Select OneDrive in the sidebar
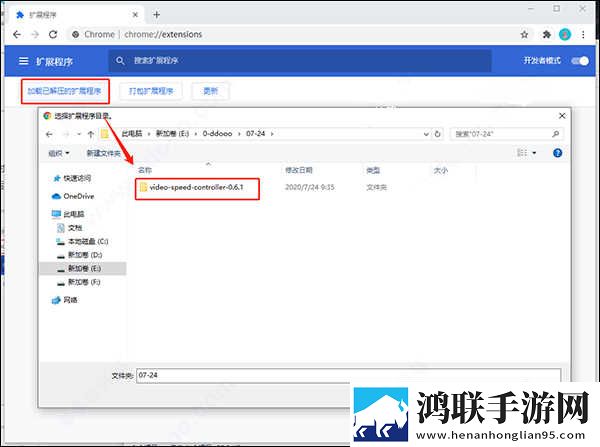The width and height of the screenshot is (600, 447). coord(73,196)
